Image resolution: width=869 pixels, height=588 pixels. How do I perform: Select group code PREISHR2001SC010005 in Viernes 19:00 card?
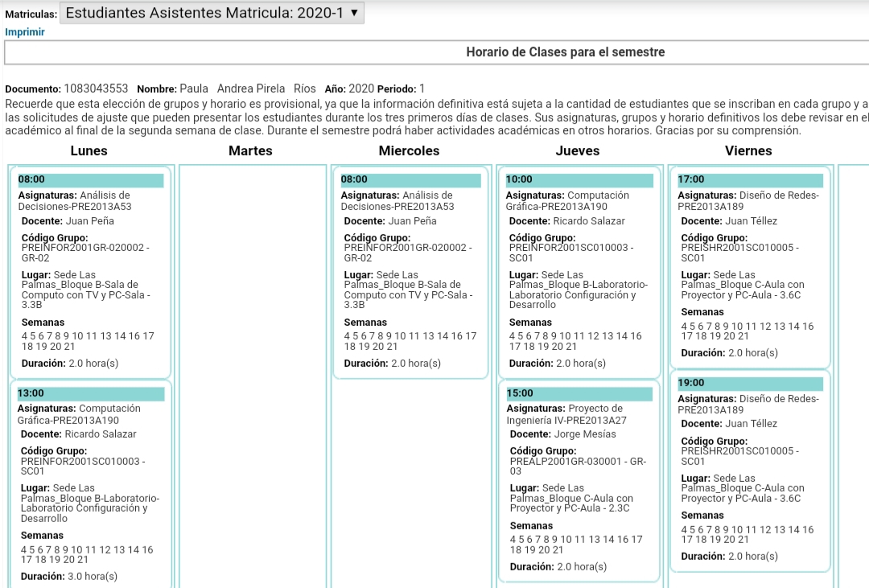point(740,456)
